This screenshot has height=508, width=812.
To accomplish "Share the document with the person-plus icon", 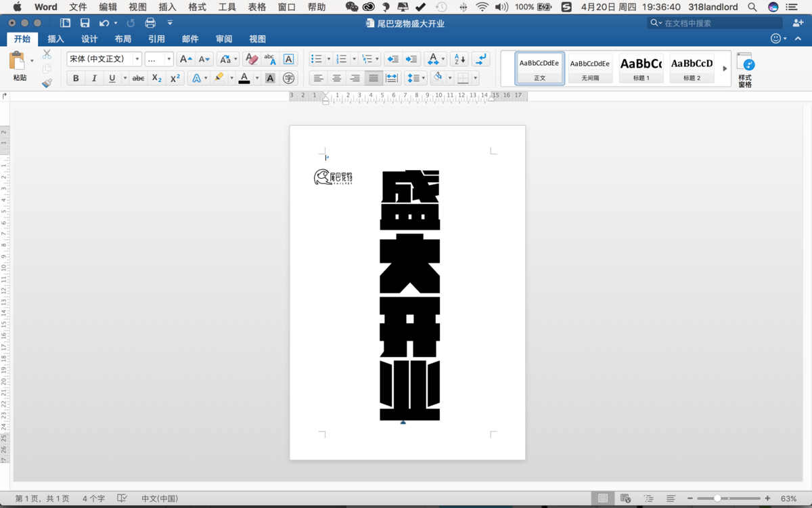I will pyautogui.click(x=798, y=23).
